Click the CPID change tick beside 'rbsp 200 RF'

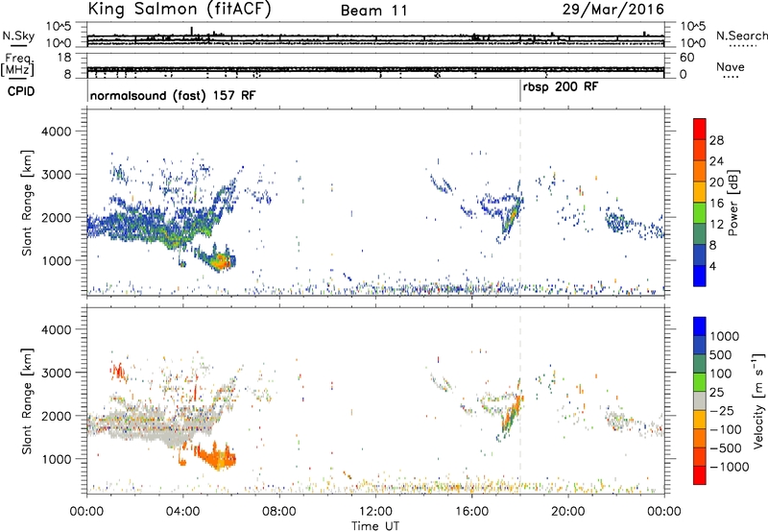click(x=520, y=91)
